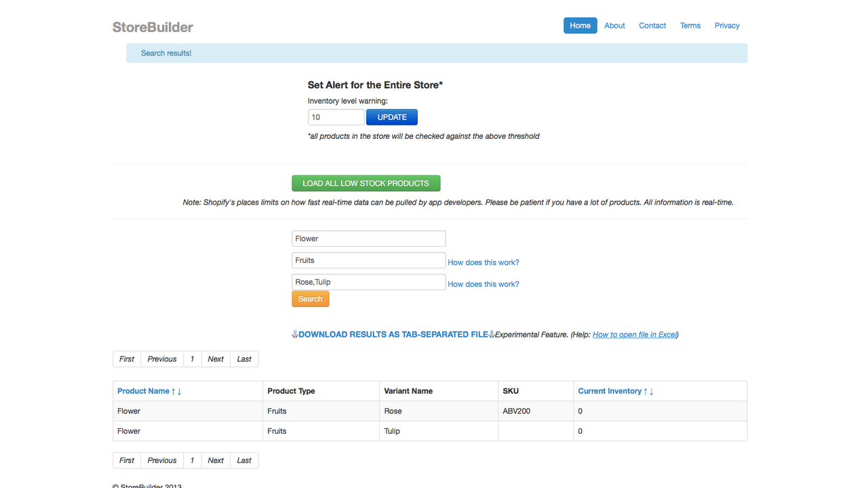The height and width of the screenshot is (488, 868).
Task: Go to the Last results page
Action: [x=244, y=359]
